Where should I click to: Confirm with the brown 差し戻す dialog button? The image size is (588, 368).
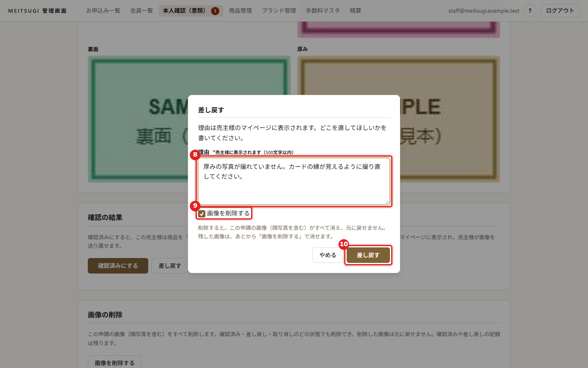click(x=368, y=255)
